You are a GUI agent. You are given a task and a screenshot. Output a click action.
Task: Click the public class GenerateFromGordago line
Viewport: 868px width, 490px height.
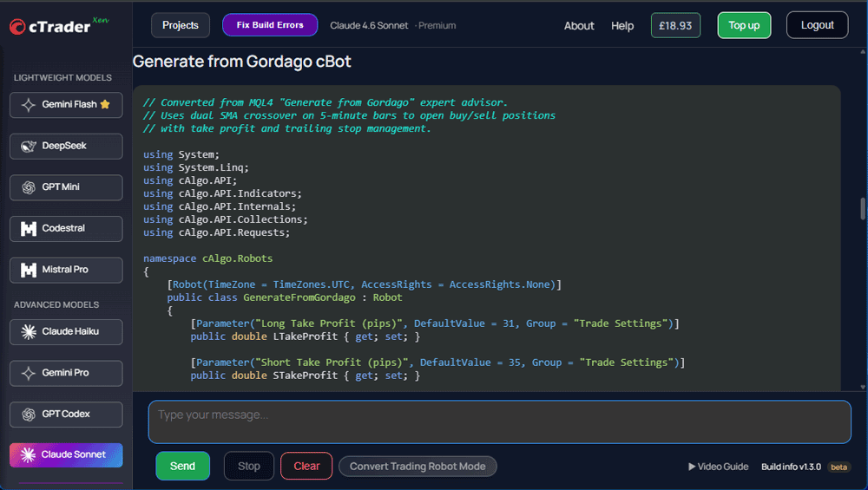(x=285, y=297)
